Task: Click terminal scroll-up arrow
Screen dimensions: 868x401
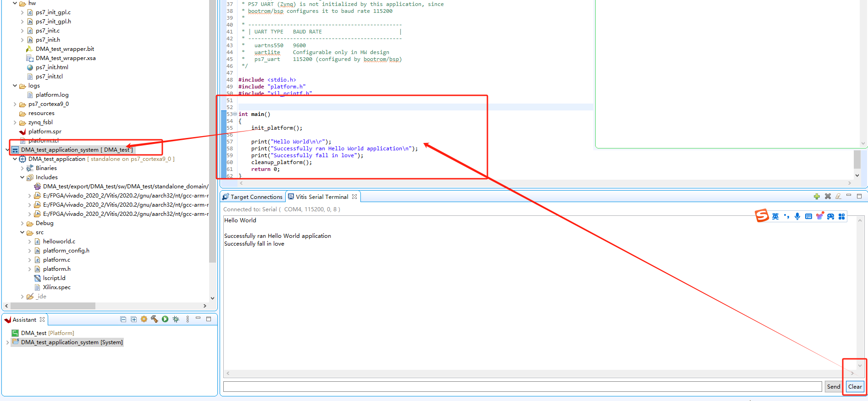Action: pos(860,220)
